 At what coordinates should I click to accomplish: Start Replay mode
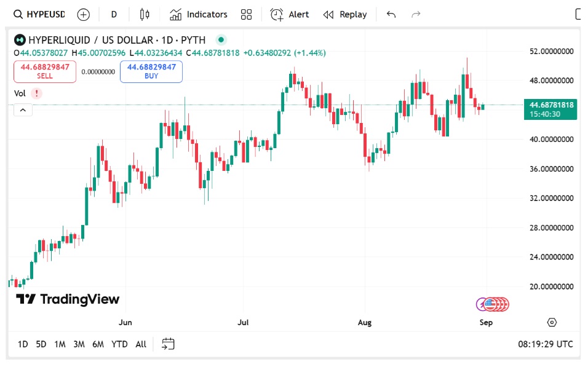point(344,14)
